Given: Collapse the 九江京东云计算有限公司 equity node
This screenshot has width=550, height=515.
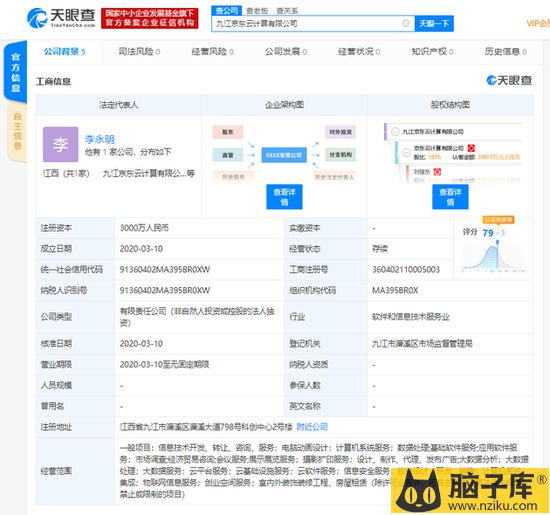Looking at the screenshot, I should (395, 132).
